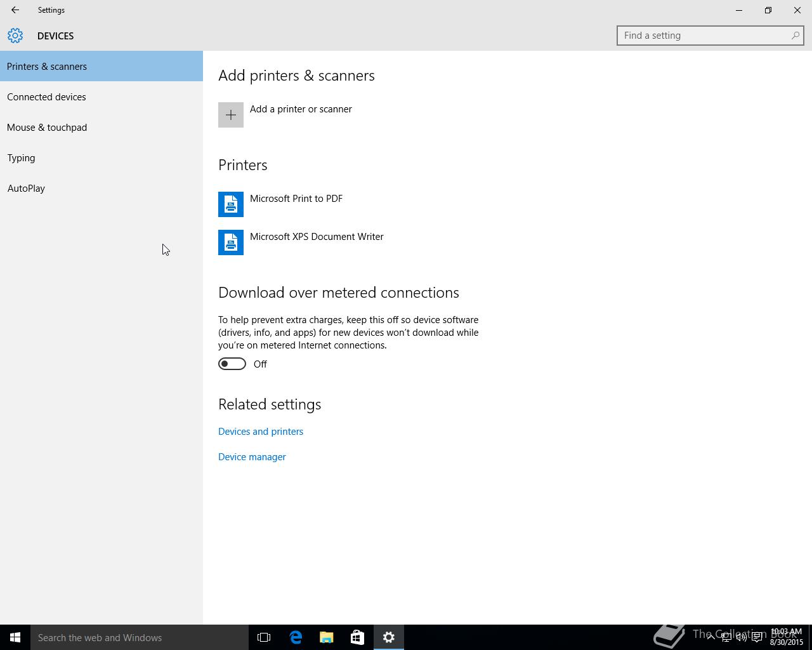Open File Explorer from the taskbar
Screen dimensions: 812x650
pyautogui.click(x=326, y=637)
